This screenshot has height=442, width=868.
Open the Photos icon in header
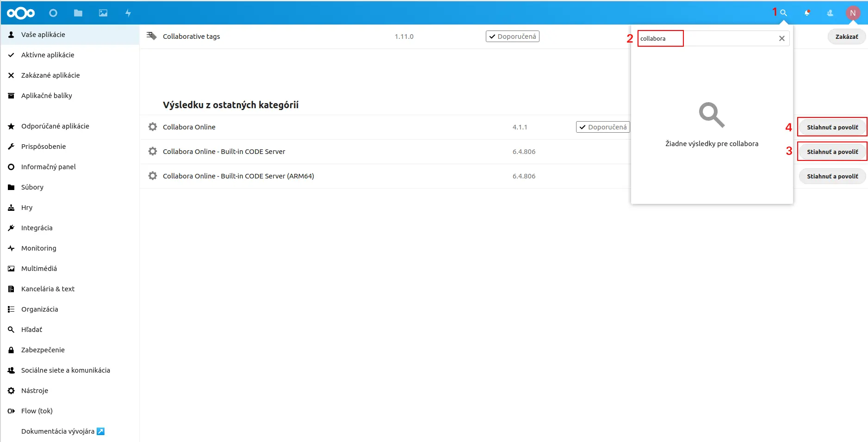tap(103, 13)
